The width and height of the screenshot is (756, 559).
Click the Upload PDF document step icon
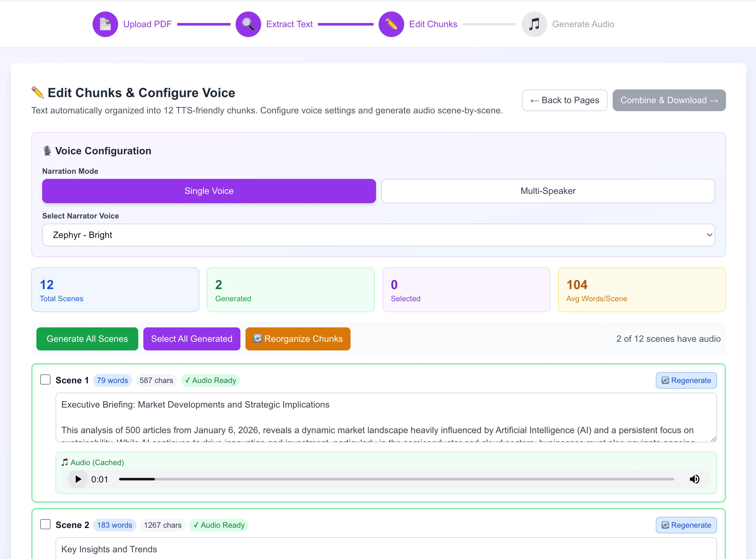pyautogui.click(x=105, y=24)
